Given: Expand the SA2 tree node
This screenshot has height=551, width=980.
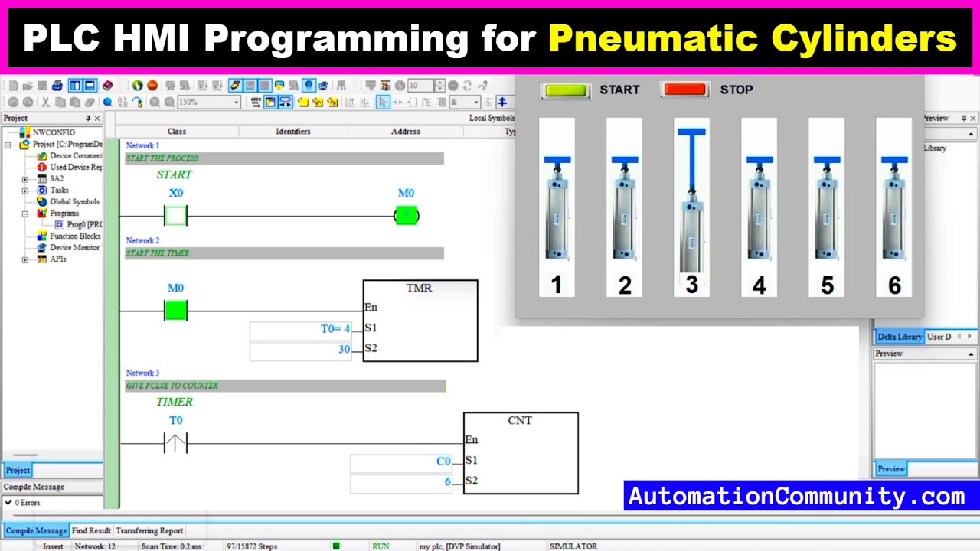Looking at the screenshot, I should pos(24,179).
